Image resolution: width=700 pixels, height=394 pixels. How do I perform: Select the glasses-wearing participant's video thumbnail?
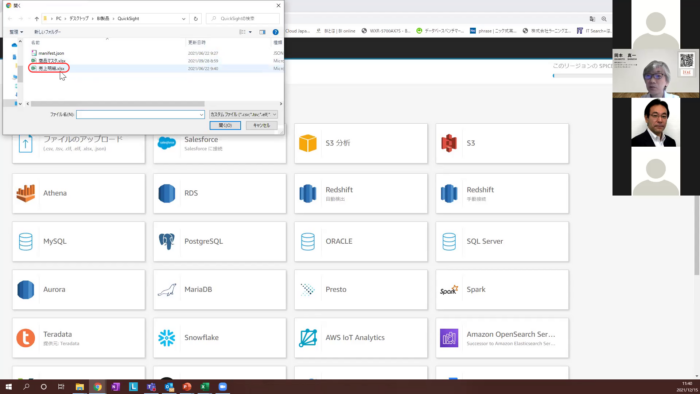(655, 73)
